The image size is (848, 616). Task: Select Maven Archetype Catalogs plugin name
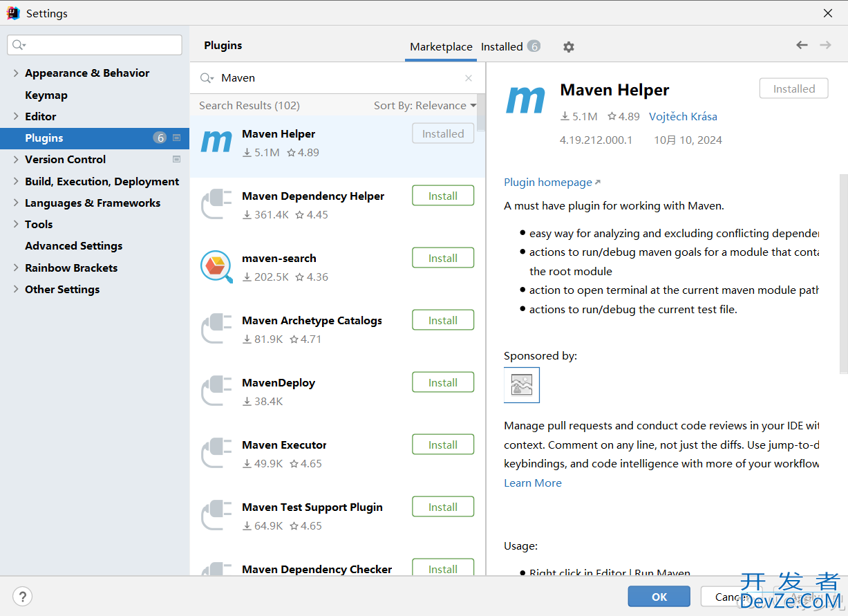click(312, 321)
